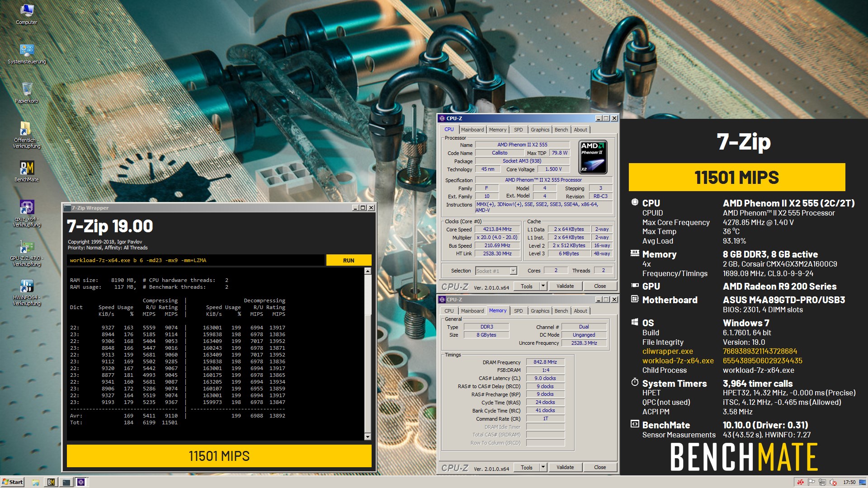This screenshot has height=488, width=868.
Task: Click the down arrow of the 7-Zip output scrollbar
Action: click(368, 436)
